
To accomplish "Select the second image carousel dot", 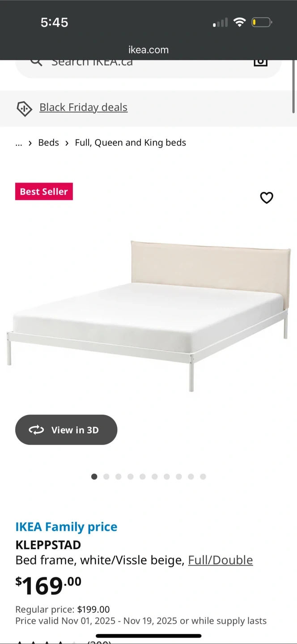I will click(x=106, y=477).
